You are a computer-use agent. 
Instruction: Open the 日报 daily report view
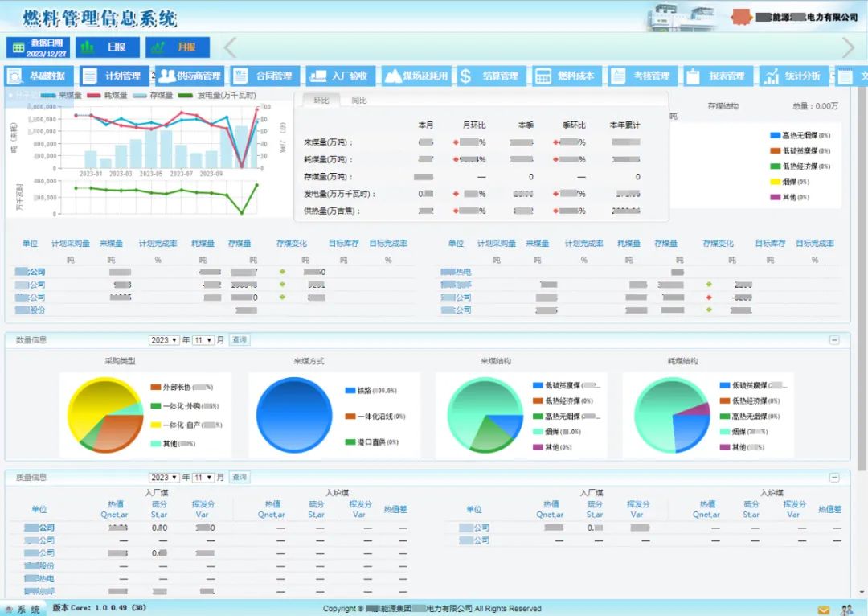pyautogui.click(x=108, y=47)
